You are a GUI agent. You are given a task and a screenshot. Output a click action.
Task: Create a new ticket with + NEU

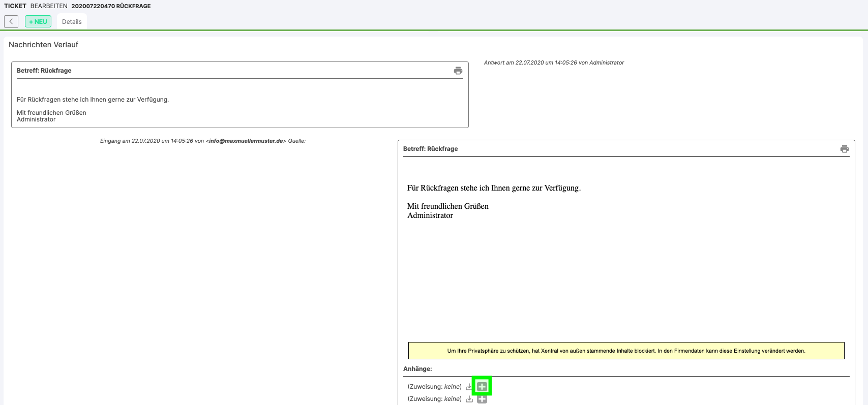coord(38,21)
